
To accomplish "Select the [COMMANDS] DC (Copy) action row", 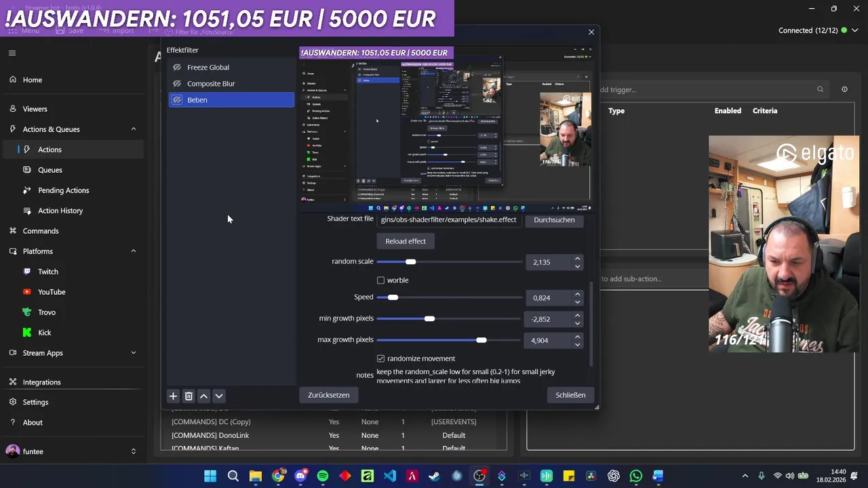I will click(334, 422).
